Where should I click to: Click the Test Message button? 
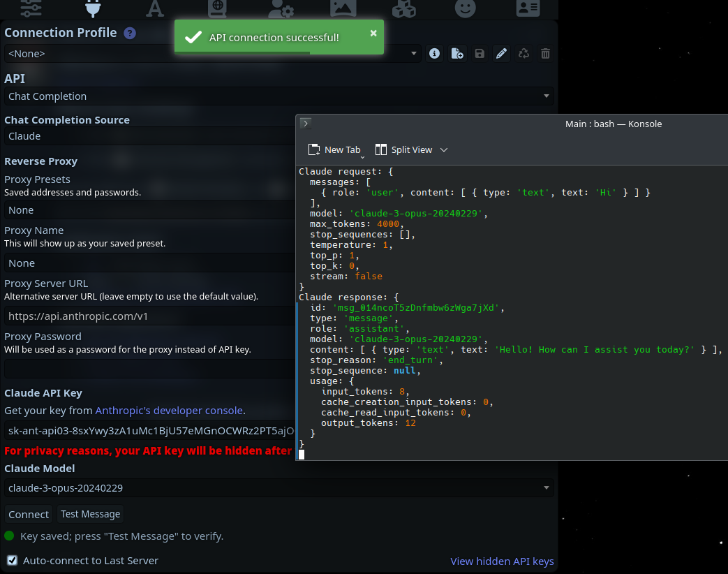pyautogui.click(x=90, y=514)
